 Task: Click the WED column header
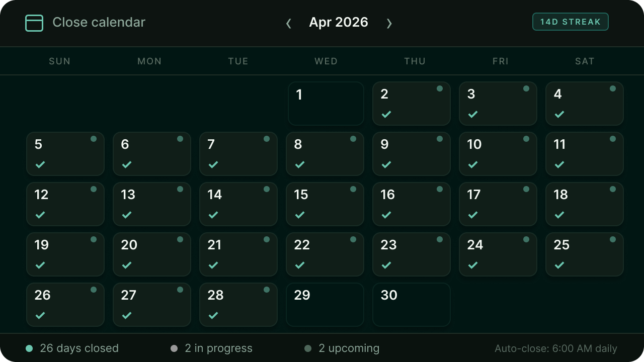point(326,61)
